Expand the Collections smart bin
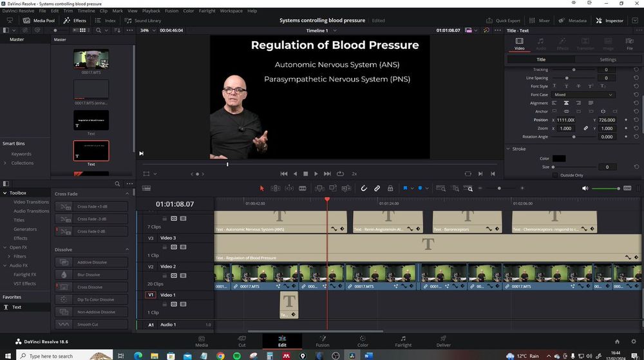This screenshot has width=644, height=360. pyautogui.click(x=6, y=163)
